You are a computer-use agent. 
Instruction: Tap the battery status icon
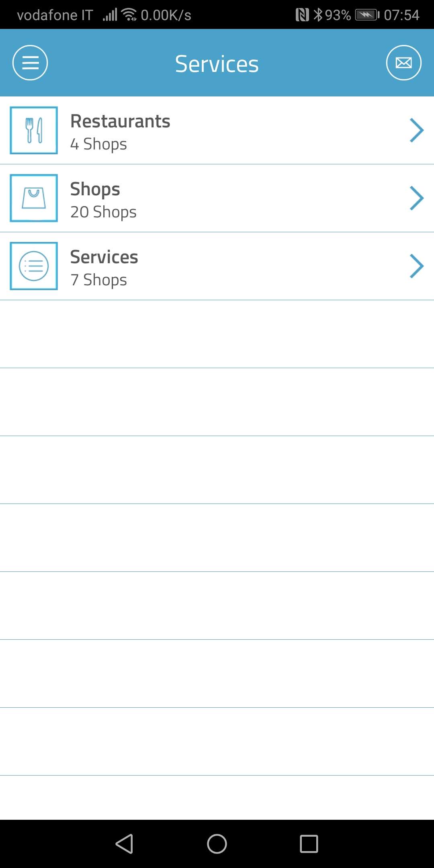(x=367, y=15)
